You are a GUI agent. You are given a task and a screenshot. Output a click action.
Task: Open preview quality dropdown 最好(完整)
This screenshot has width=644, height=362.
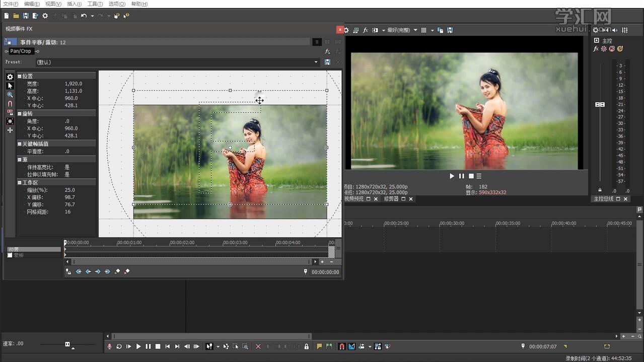point(402,30)
